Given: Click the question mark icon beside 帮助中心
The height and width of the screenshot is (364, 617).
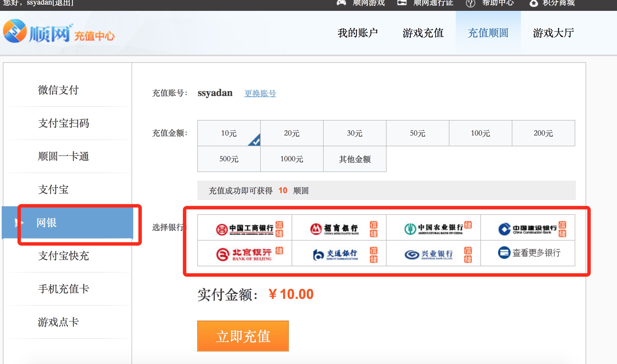Looking at the screenshot, I should (x=470, y=3).
